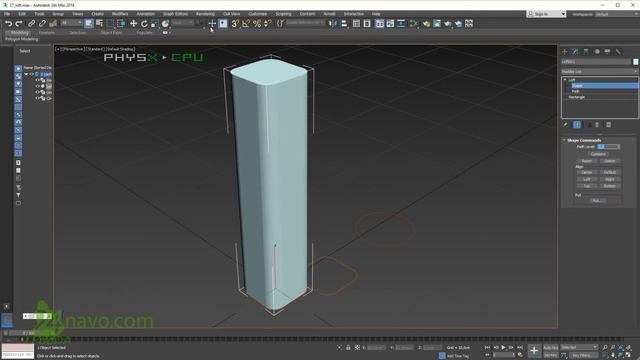640x360 pixels.
Task: Toggle Auto Key animation mode
Action: [x=551, y=348]
